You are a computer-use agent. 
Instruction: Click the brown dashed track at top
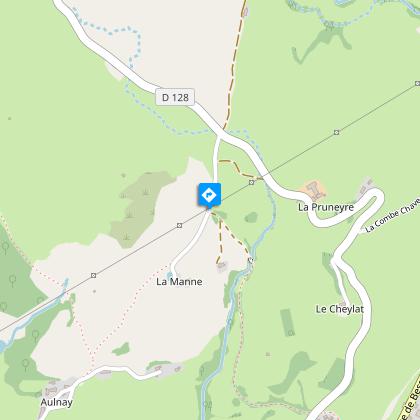235,63
